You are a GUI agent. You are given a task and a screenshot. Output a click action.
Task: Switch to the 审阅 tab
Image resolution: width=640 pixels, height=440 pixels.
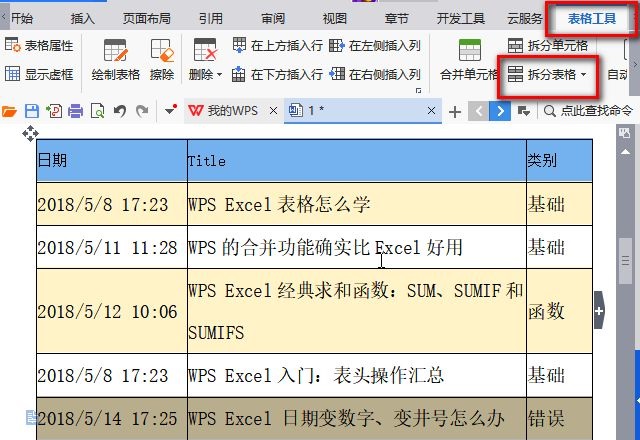pyautogui.click(x=273, y=18)
